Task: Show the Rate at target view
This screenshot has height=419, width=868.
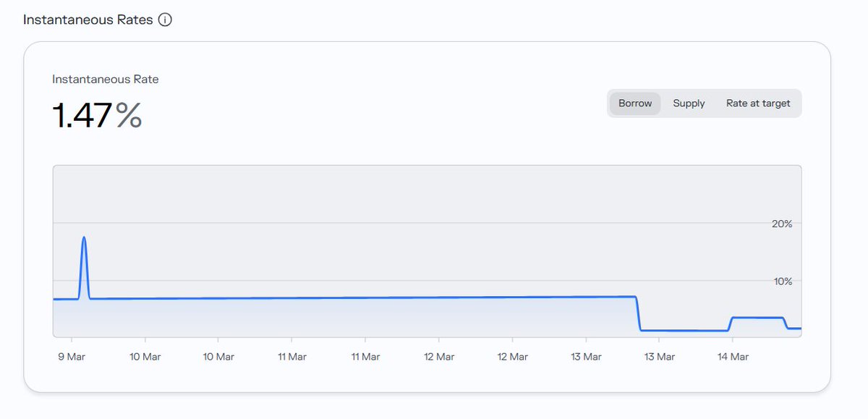Action: pos(758,103)
